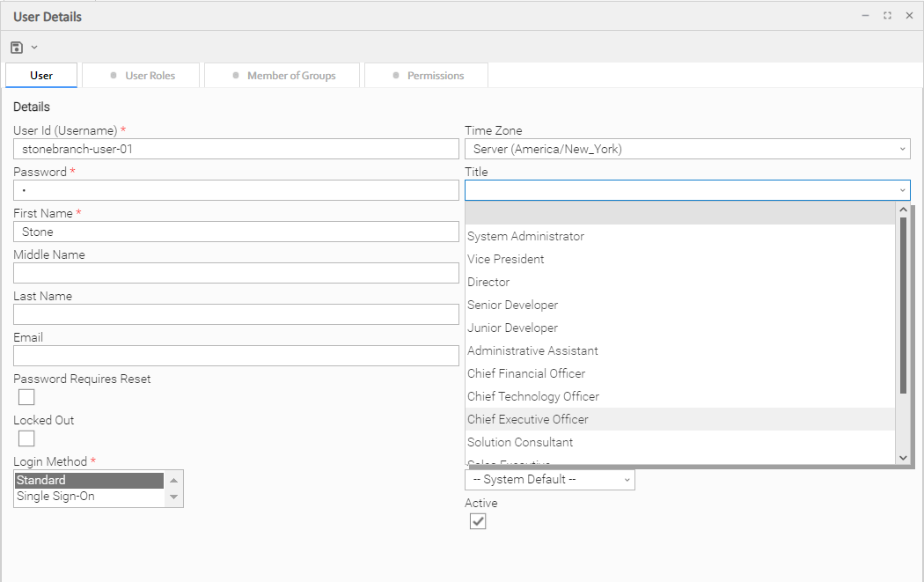Open the save options arrow beside Save icon

34,47
